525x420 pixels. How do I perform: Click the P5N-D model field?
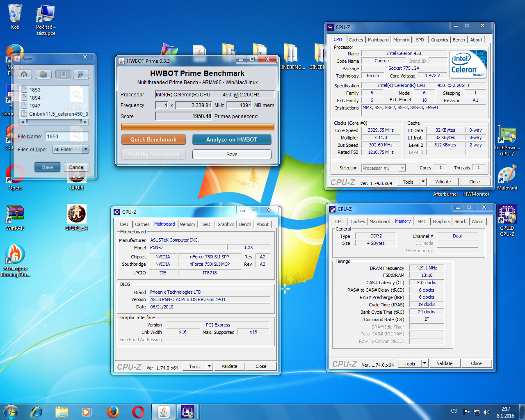point(187,247)
